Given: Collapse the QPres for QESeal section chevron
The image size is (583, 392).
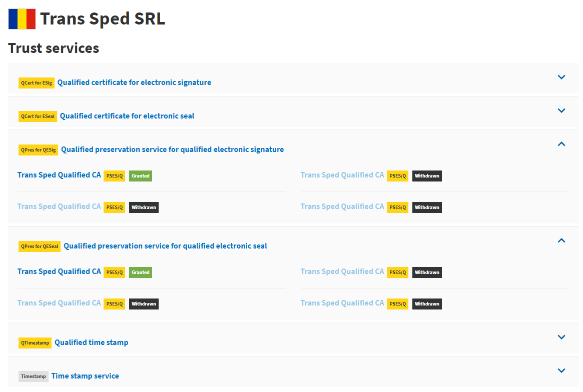Looking at the screenshot, I should pos(561,241).
